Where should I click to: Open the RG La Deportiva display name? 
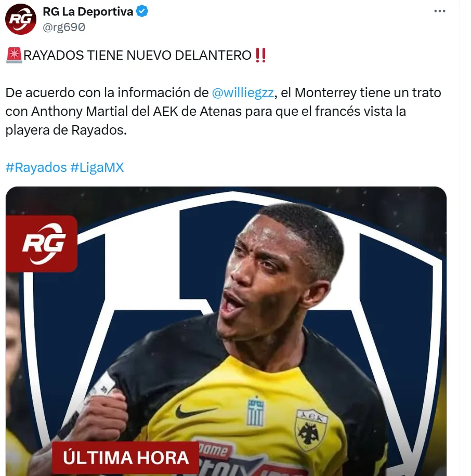point(88,11)
